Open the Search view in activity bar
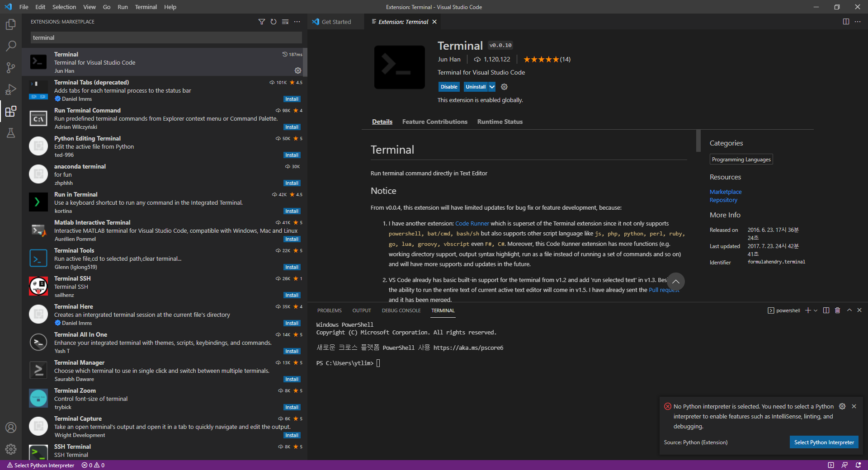Screen dimensions: 868x470 pos(11,46)
